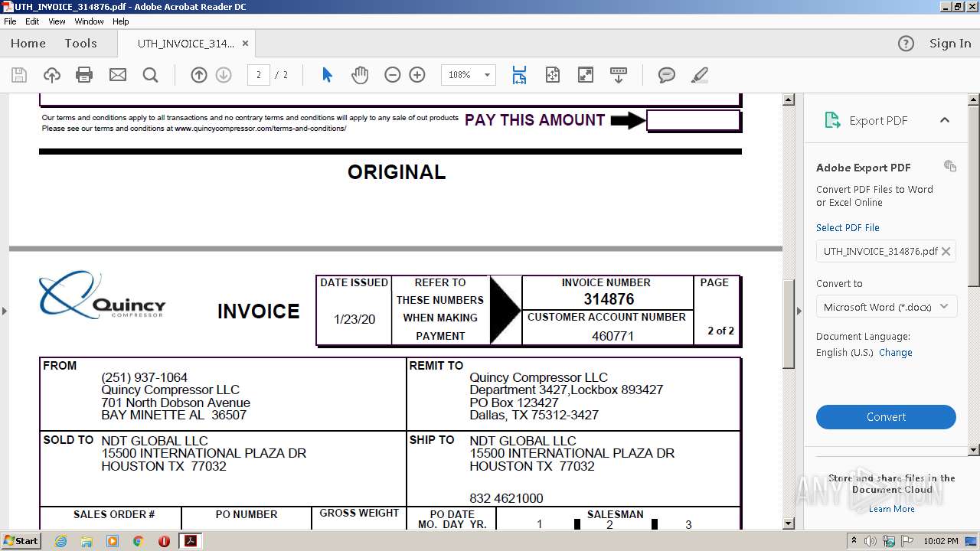The width and height of the screenshot is (980, 551).
Task: Click the upload to cloud icon
Action: [51, 75]
